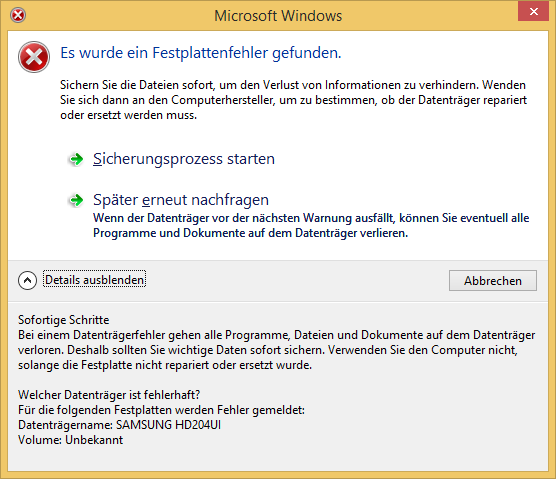Click the 'Microsoft Windows' title bar text

point(278,16)
